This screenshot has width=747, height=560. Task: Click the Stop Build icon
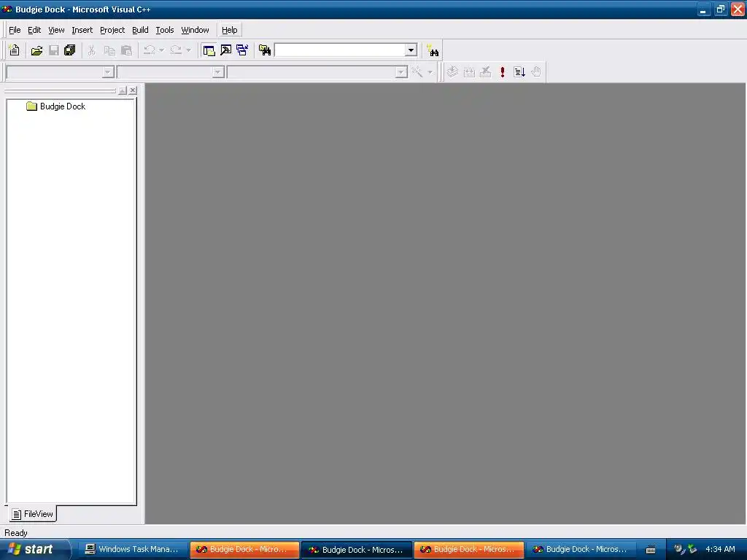coord(485,72)
